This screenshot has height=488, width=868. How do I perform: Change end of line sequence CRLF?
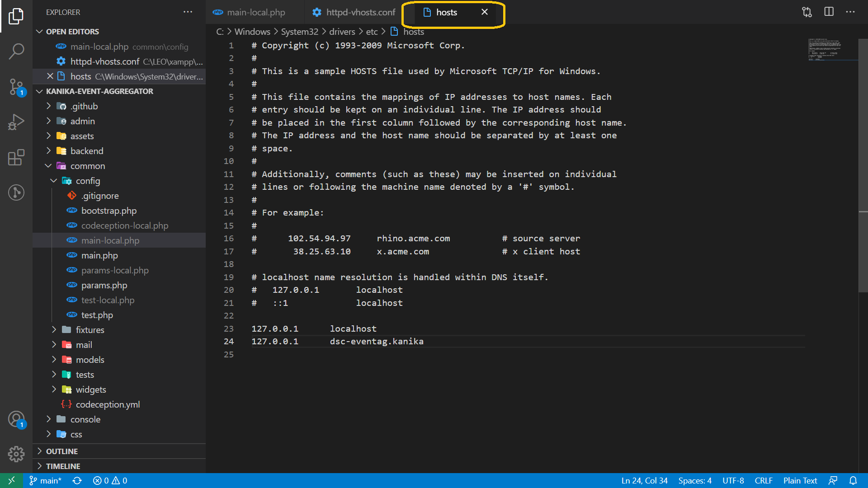point(764,481)
